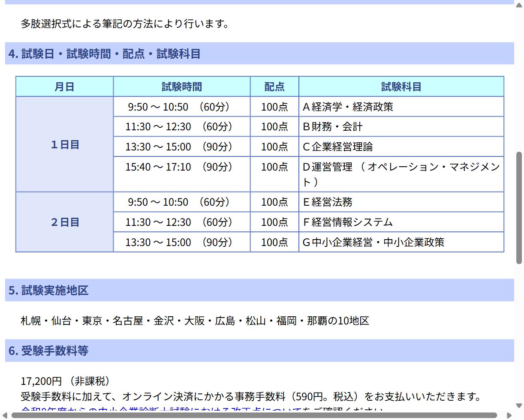Image resolution: width=524 pixels, height=420 pixels.
Task: Click the horizontal scrollbar left arrow
Action: pyautogui.click(x=5, y=415)
